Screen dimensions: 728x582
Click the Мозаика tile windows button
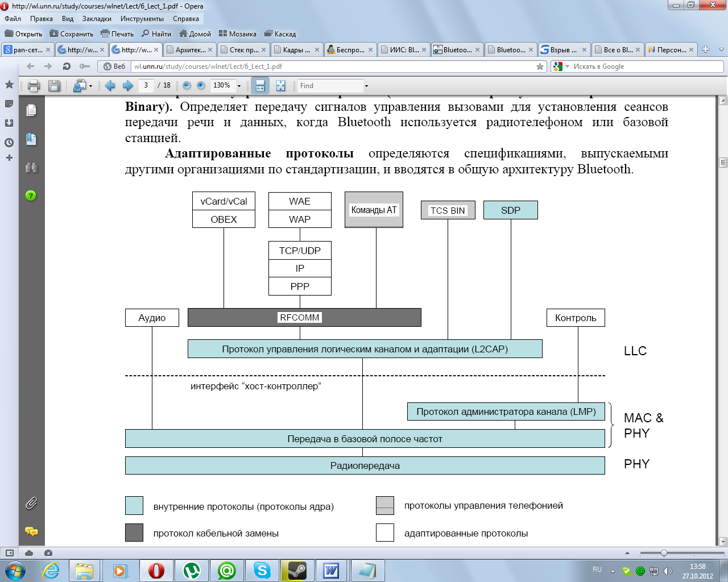coord(237,34)
